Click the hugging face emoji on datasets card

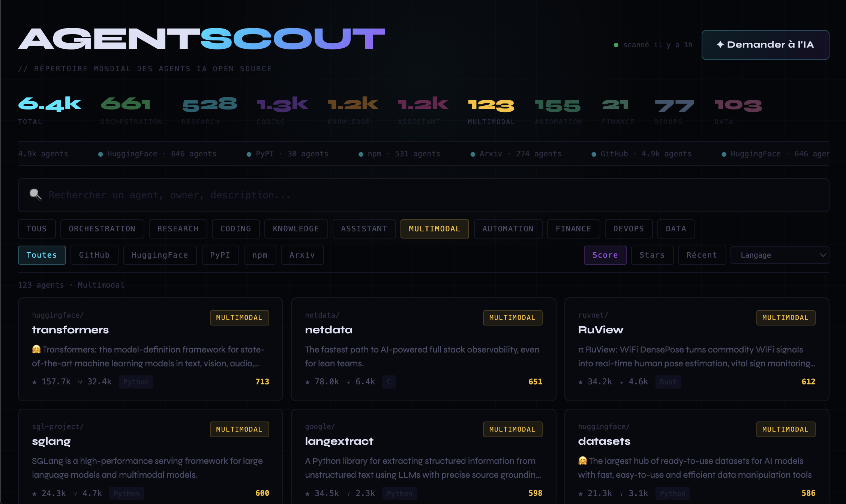pos(582,460)
